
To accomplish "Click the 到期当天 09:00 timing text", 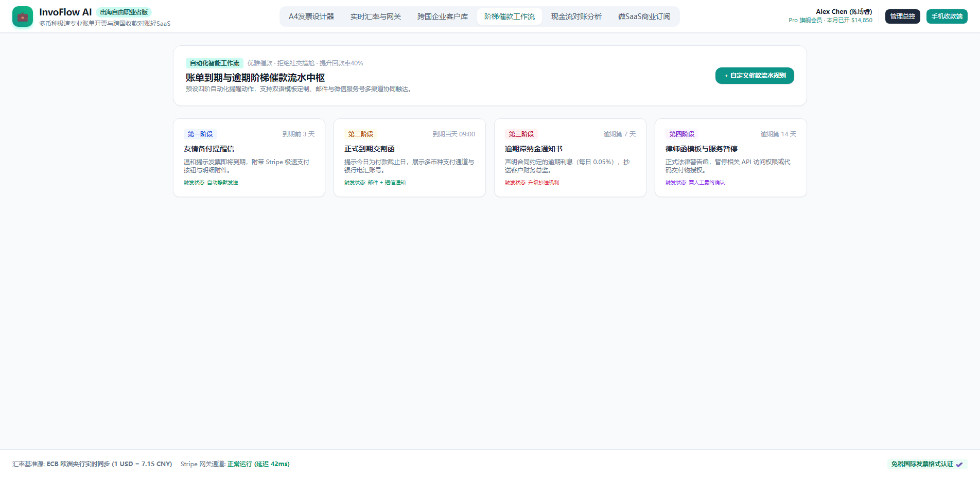I will pyautogui.click(x=454, y=134).
